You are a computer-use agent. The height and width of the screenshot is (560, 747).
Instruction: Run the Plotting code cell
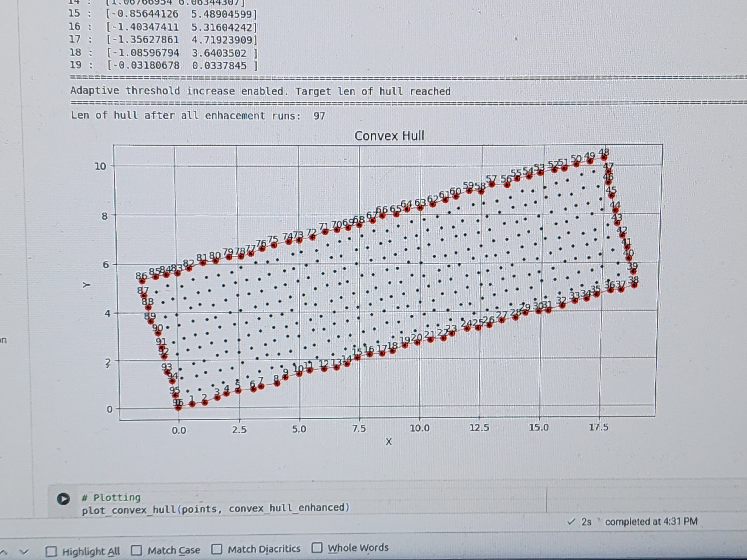[63, 499]
